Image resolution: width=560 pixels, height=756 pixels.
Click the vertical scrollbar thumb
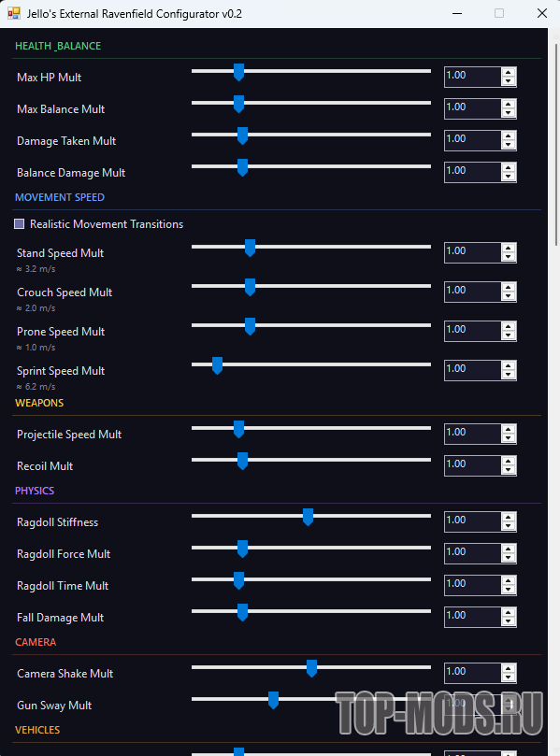pos(553,145)
